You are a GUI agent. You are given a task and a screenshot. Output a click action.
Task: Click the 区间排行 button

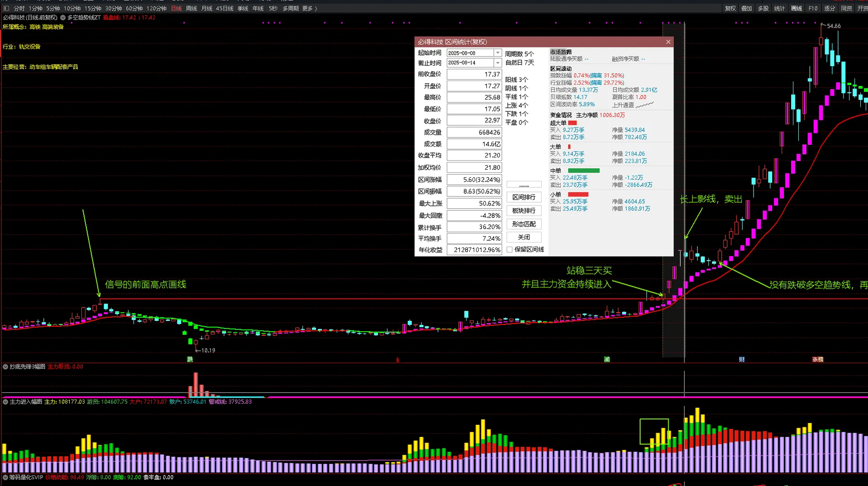524,197
